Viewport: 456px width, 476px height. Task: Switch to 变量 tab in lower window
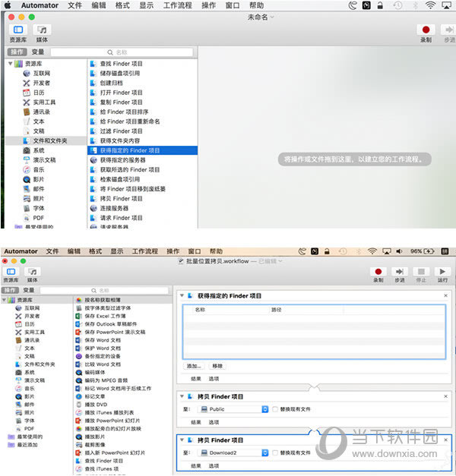click(29, 290)
